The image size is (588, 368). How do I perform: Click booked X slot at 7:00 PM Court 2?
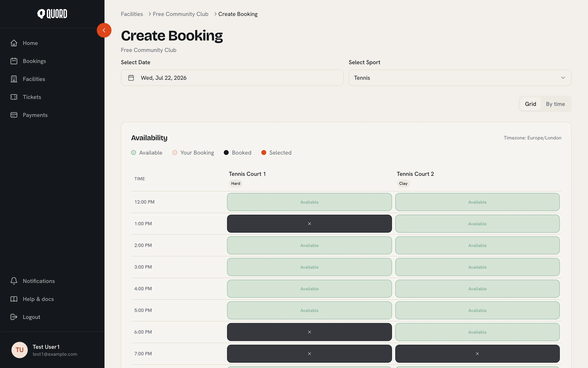pos(477,354)
